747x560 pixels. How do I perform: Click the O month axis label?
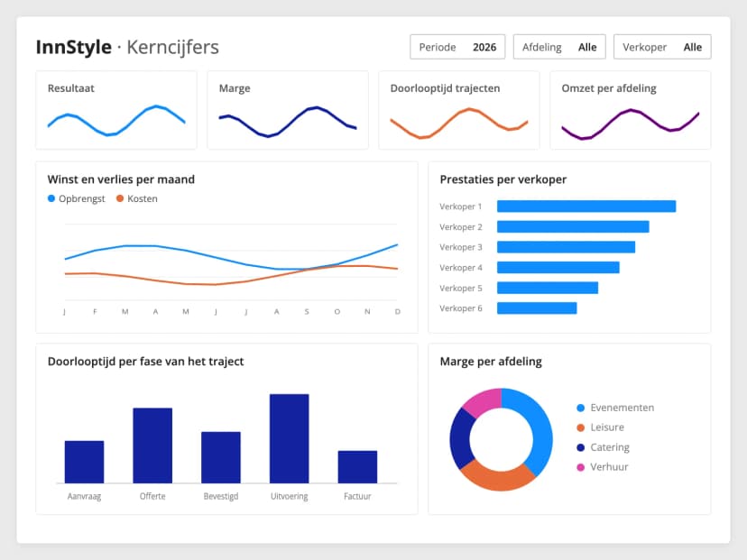337,311
